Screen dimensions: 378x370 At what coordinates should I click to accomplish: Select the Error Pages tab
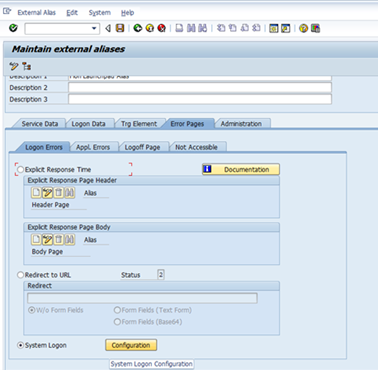click(x=187, y=124)
